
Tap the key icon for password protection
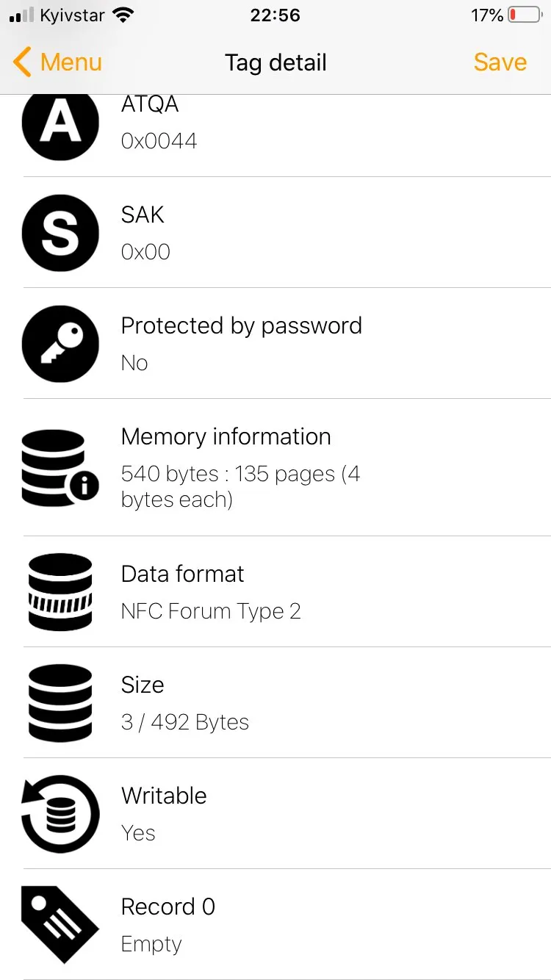tap(60, 344)
